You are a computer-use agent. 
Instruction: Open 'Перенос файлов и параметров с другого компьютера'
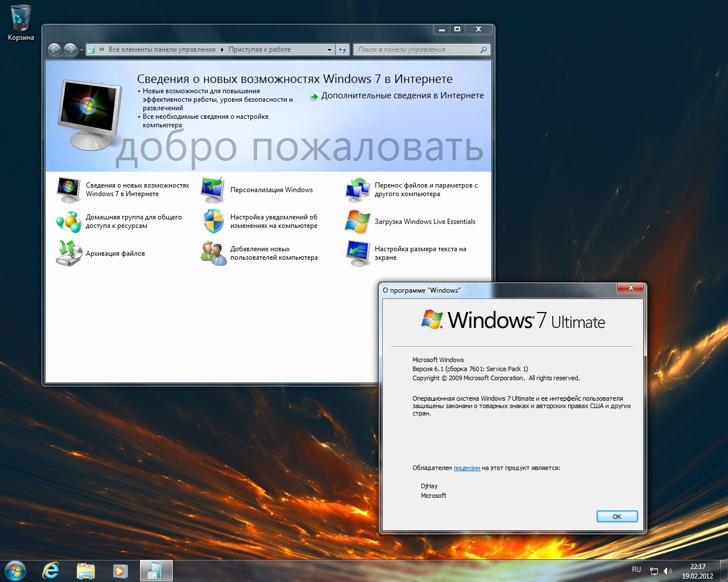(426, 190)
